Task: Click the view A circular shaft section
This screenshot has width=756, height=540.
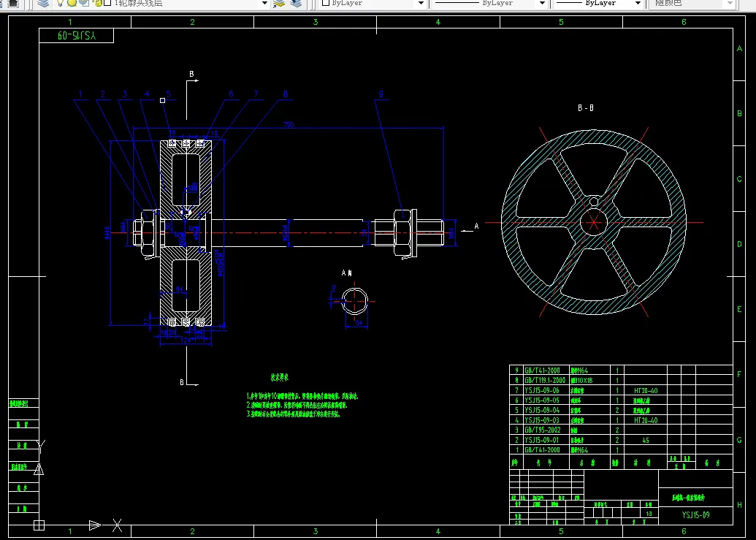Action: [x=355, y=300]
